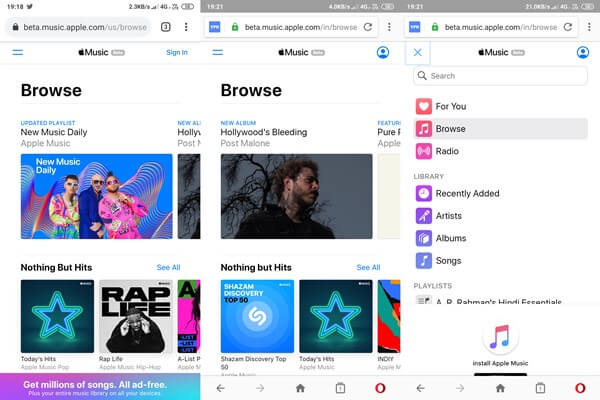Open Songs library section
Screen dimensions: 600x400
pyautogui.click(x=501, y=261)
